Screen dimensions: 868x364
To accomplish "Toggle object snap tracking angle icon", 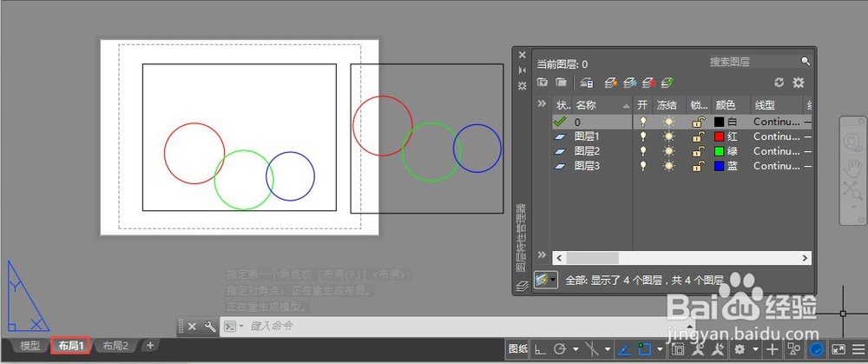I will click(x=623, y=349).
